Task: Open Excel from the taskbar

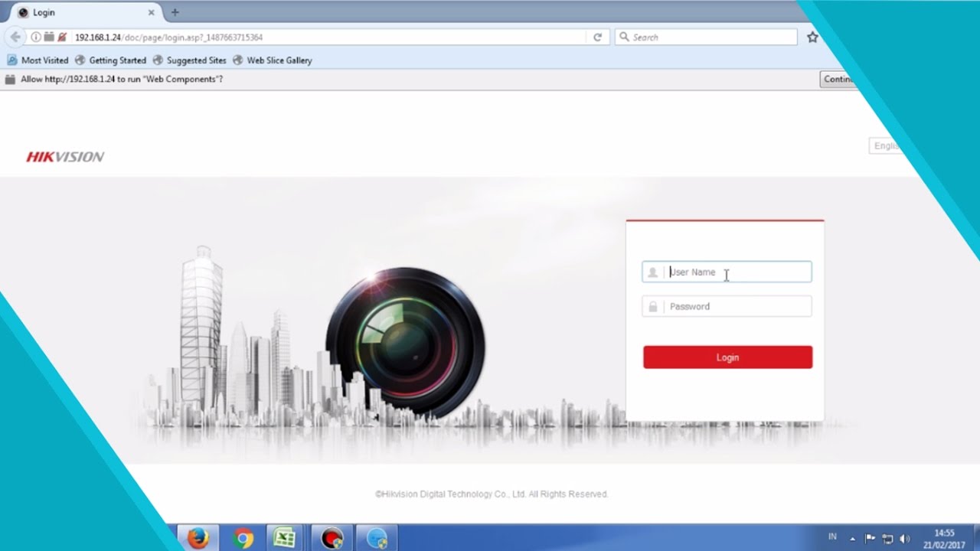Action: pyautogui.click(x=285, y=538)
